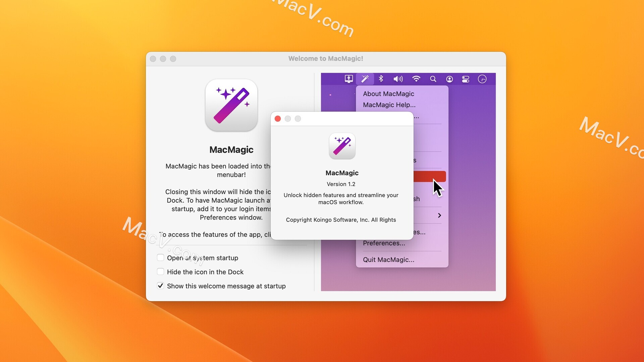644x362 pixels.
Task: Toggle Hide the icon in the Dock
Action: (161, 271)
